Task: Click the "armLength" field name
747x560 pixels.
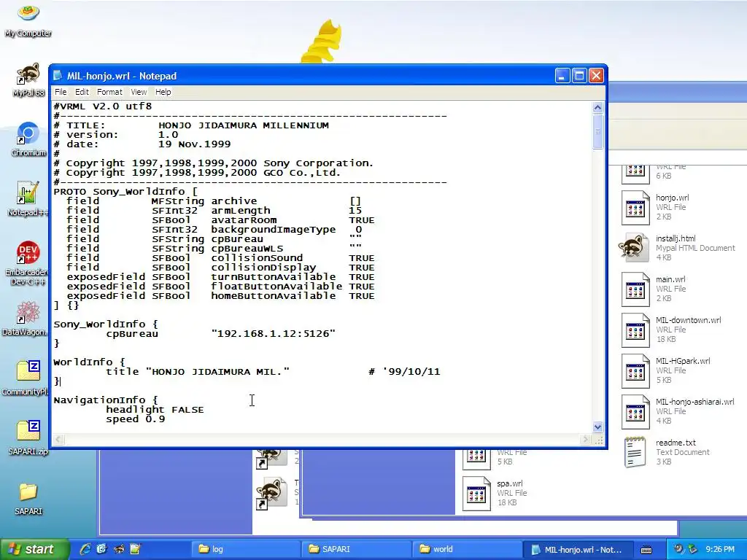Action: pyautogui.click(x=241, y=211)
